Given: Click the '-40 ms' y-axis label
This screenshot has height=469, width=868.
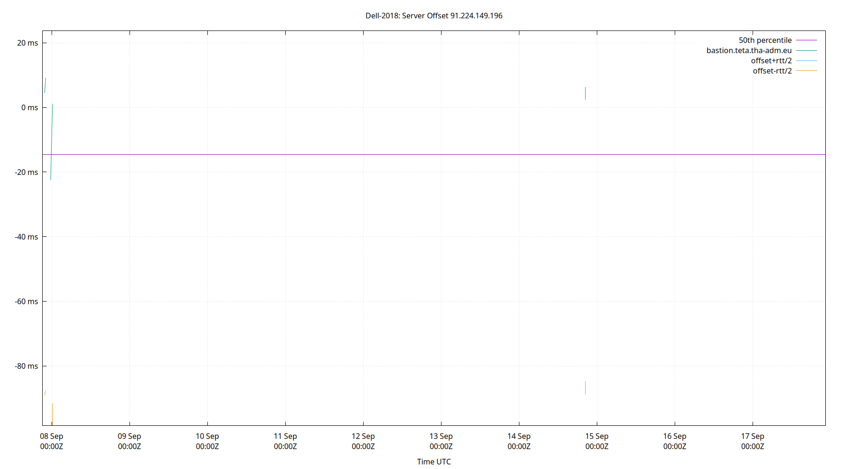Looking at the screenshot, I should (26, 237).
